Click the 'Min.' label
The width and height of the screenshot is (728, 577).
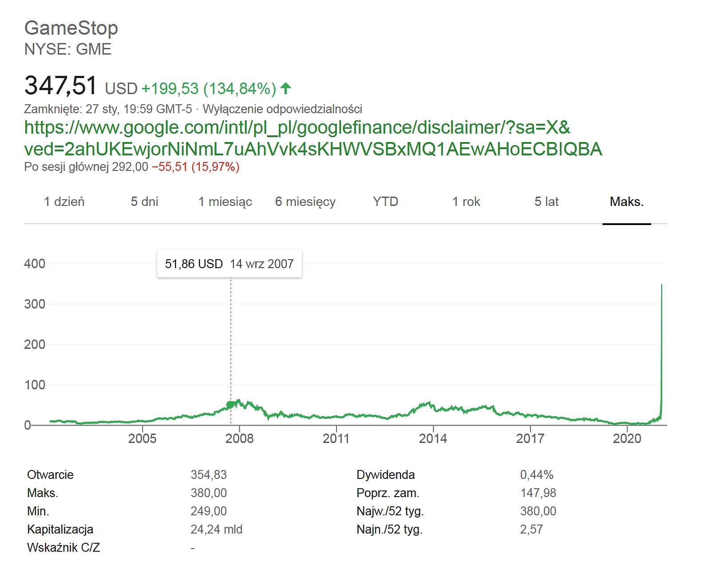(x=38, y=511)
